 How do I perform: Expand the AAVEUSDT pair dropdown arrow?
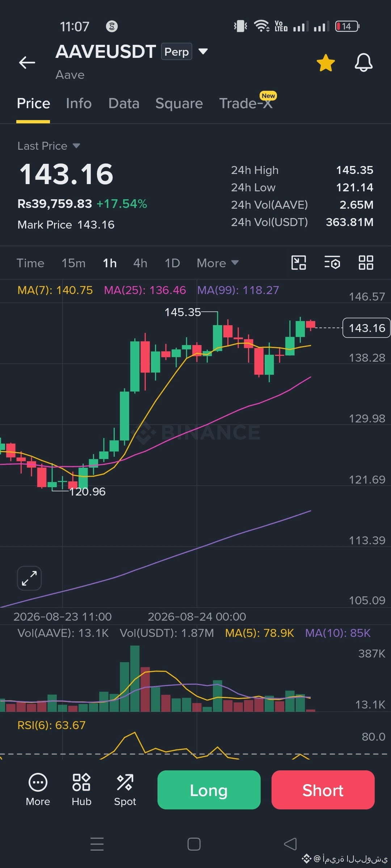click(203, 51)
